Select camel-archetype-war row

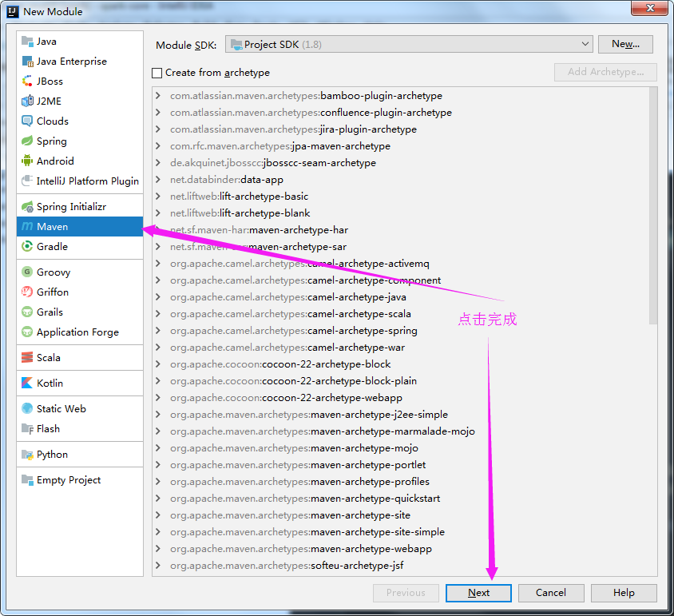pos(400,347)
